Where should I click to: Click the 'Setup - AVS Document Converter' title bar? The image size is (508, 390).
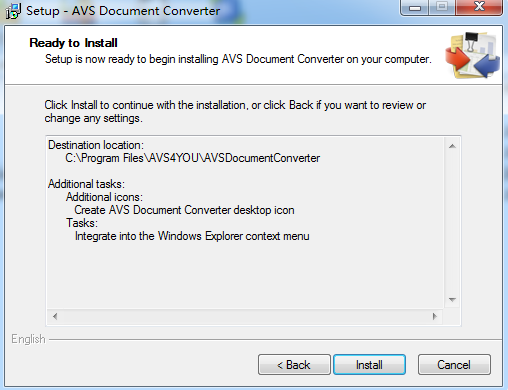tap(123, 11)
